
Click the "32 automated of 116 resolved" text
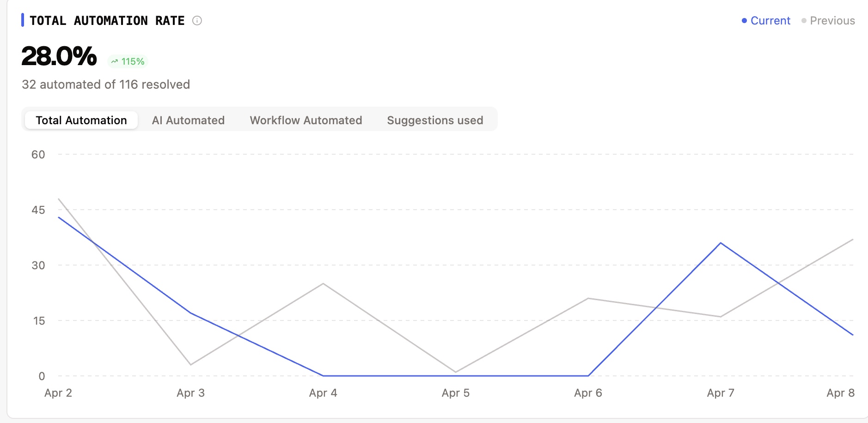(x=106, y=85)
